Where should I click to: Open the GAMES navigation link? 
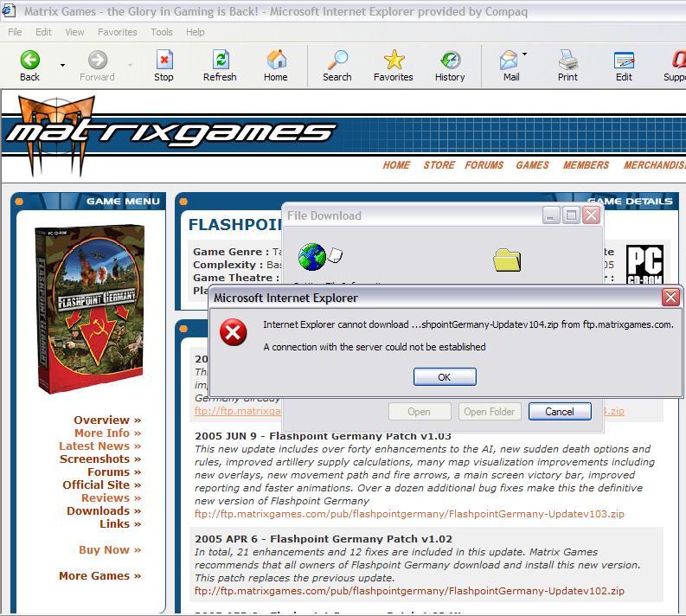pyautogui.click(x=532, y=165)
